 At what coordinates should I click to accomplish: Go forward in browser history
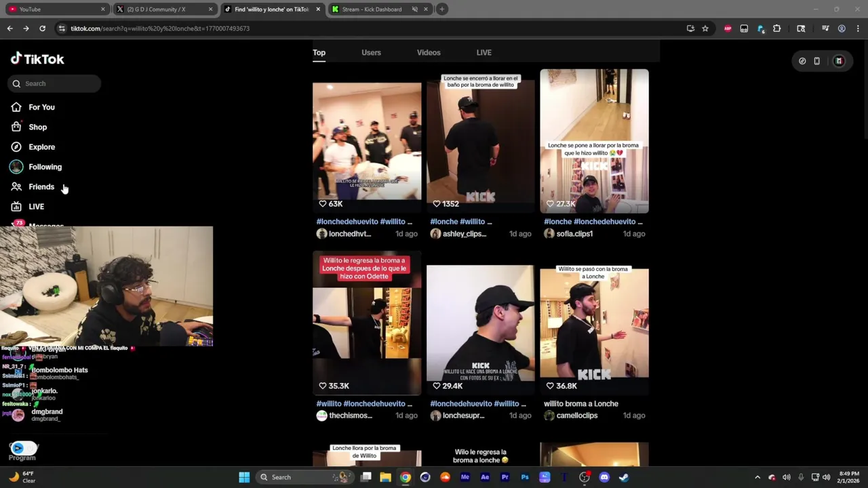[26, 28]
